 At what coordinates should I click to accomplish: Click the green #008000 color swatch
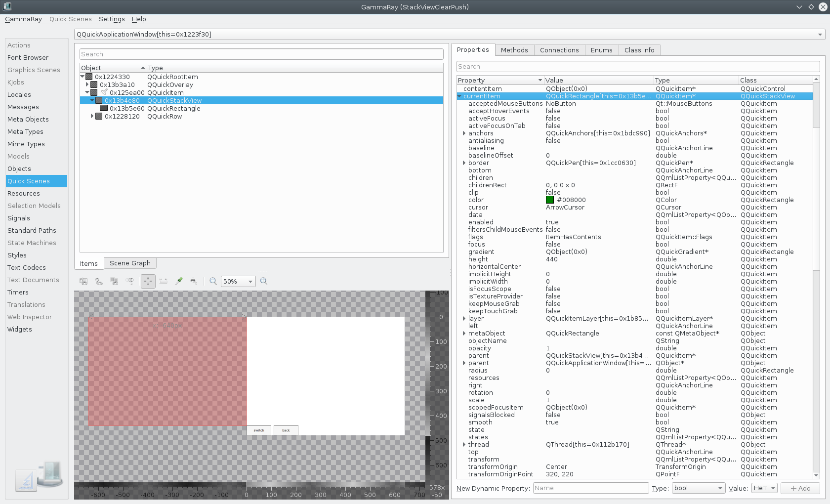(x=550, y=200)
